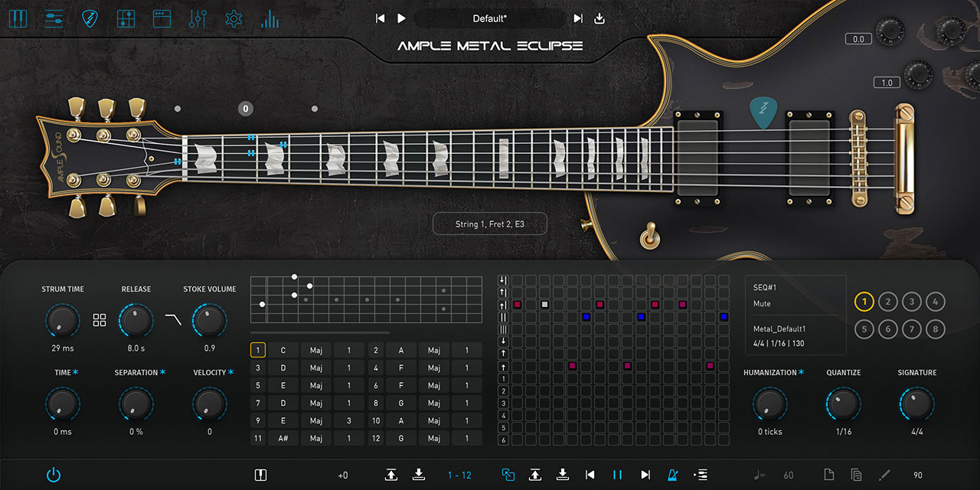
Task: Open the Tab player grid icon
Action: pos(126,18)
